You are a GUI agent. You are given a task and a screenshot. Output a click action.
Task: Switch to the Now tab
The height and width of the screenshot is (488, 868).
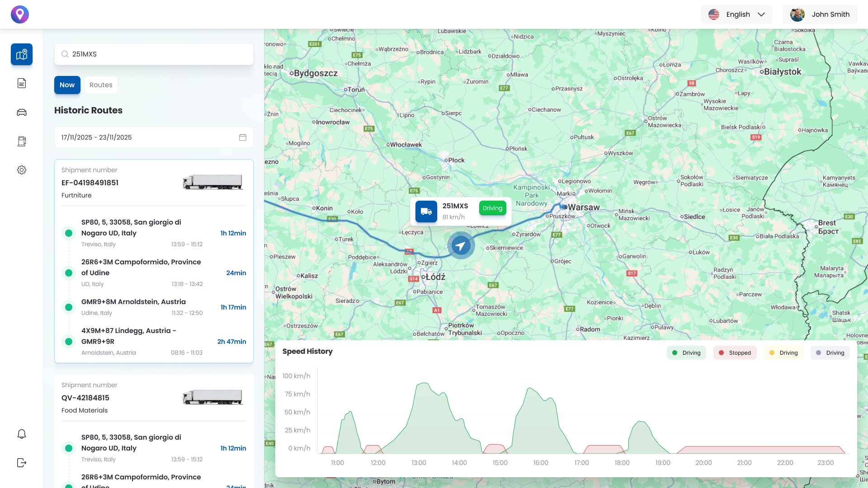point(67,85)
